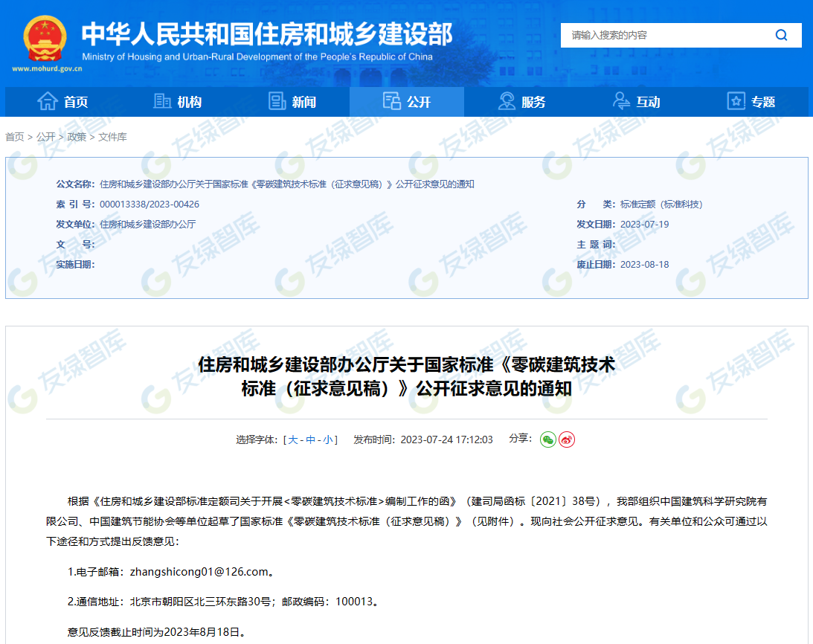Open the 首页 navigation tab
The image size is (813, 644).
(62, 102)
